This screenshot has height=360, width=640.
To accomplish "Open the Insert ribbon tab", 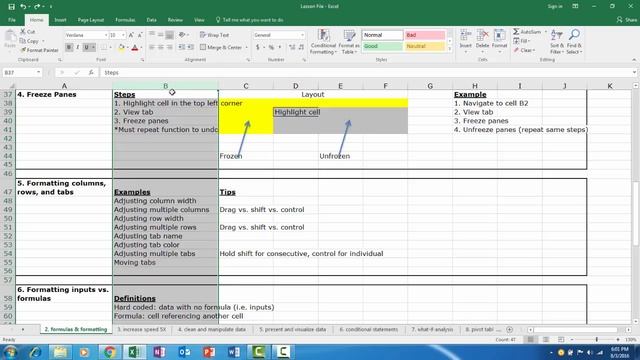I will click(x=60, y=20).
